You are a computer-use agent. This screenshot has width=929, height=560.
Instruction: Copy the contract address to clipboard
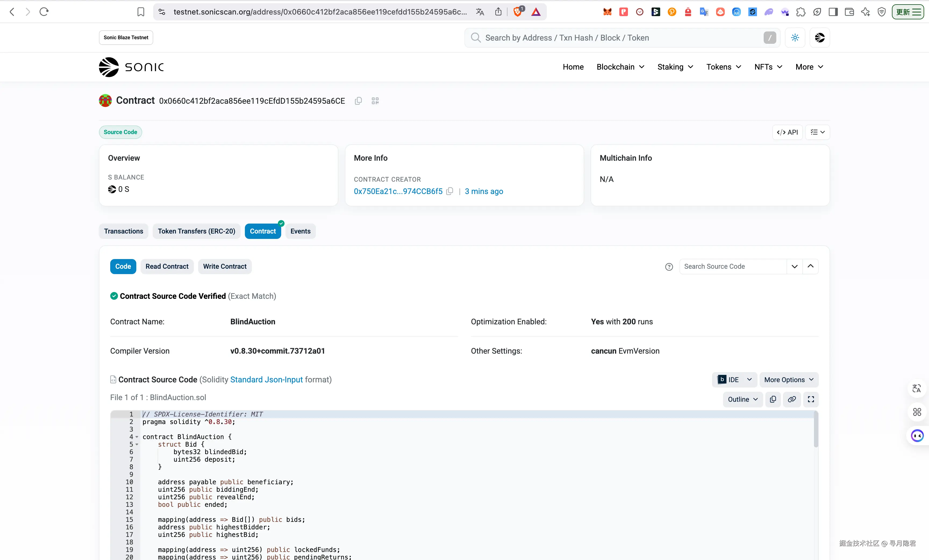358,100
